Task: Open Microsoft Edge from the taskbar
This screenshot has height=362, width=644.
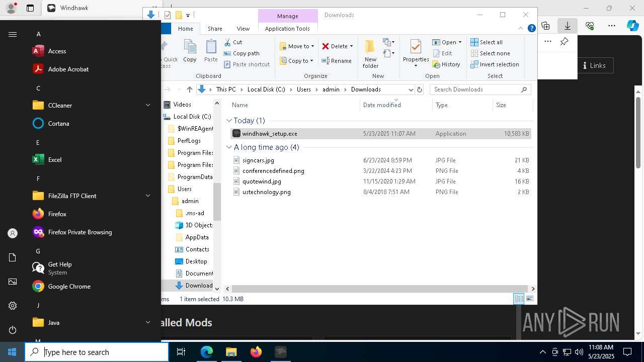Action: click(207, 352)
